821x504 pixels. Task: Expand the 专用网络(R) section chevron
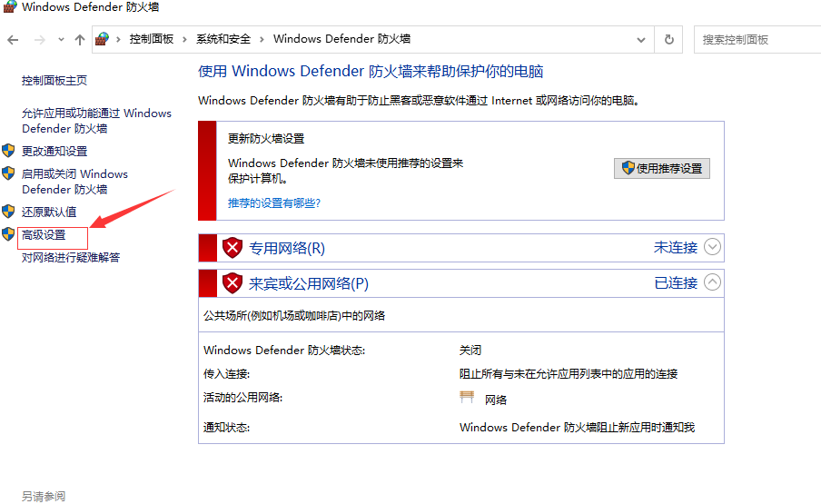click(713, 247)
